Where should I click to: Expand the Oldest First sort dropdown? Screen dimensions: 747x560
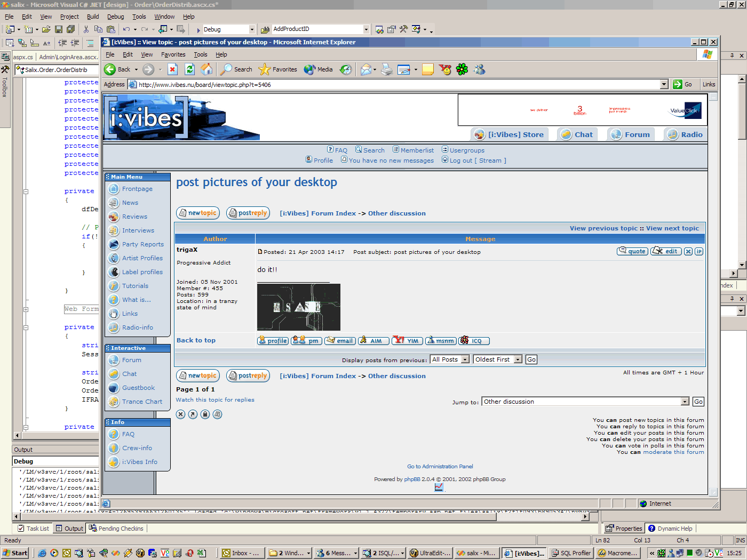(518, 359)
